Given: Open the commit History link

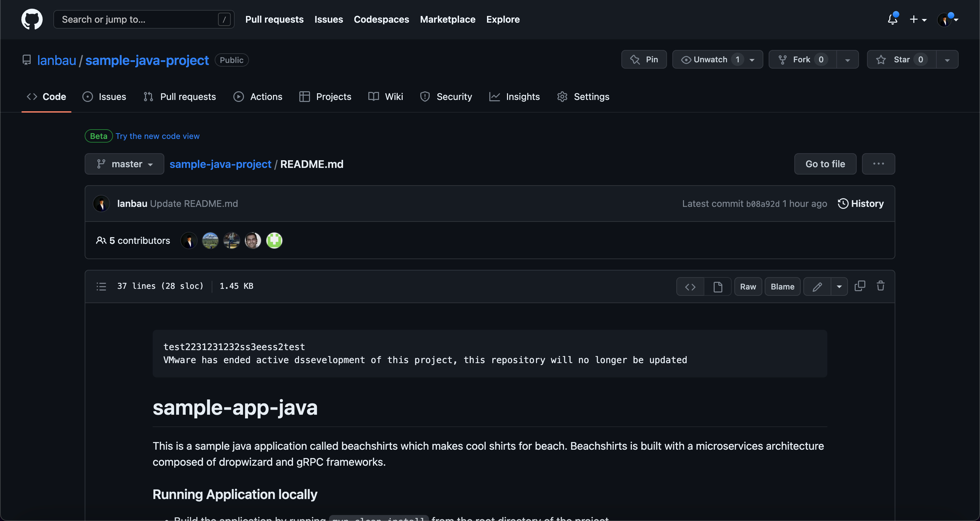Looking at the screenshot, I should point(861,204).
